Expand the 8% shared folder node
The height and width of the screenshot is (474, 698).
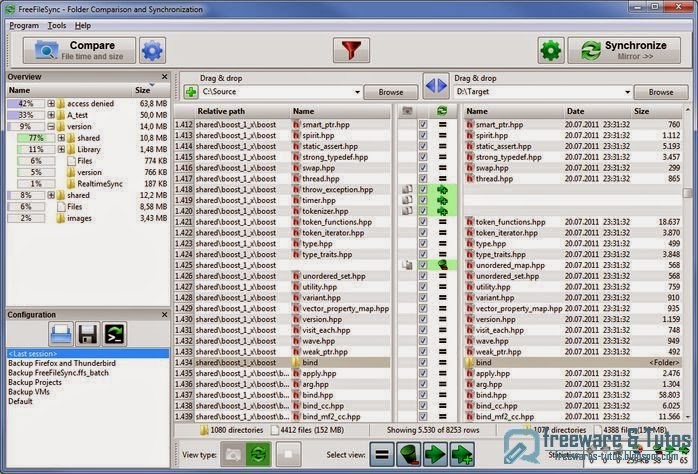[51, 195]
